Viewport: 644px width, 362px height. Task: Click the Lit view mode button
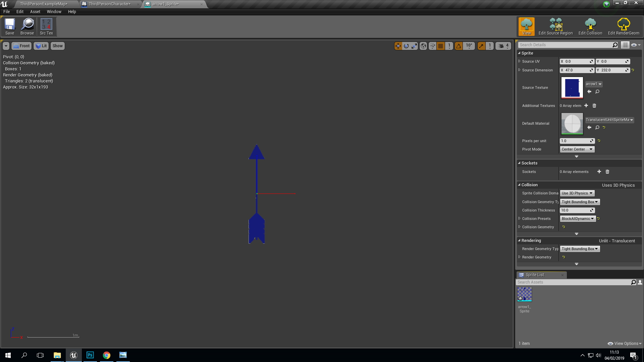[x=41, y=46]
